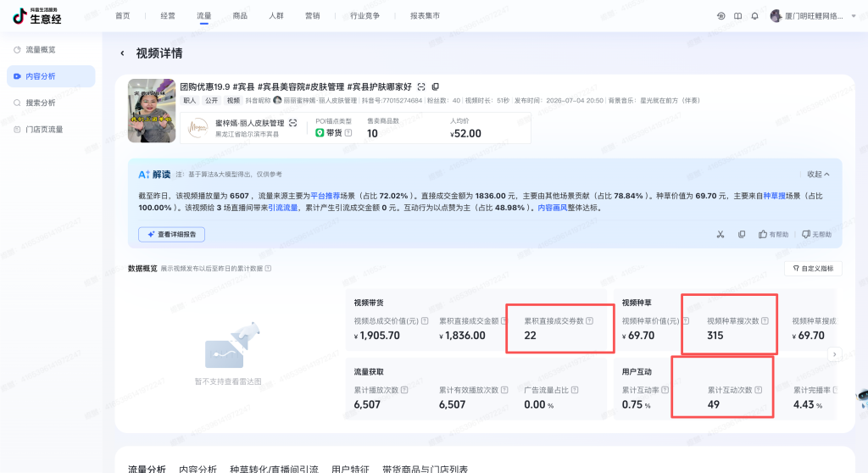The image size is (868, 473).
Task: Switch to the 用户特征 tab
Action: pyautogui.click(x=350, y=469)
